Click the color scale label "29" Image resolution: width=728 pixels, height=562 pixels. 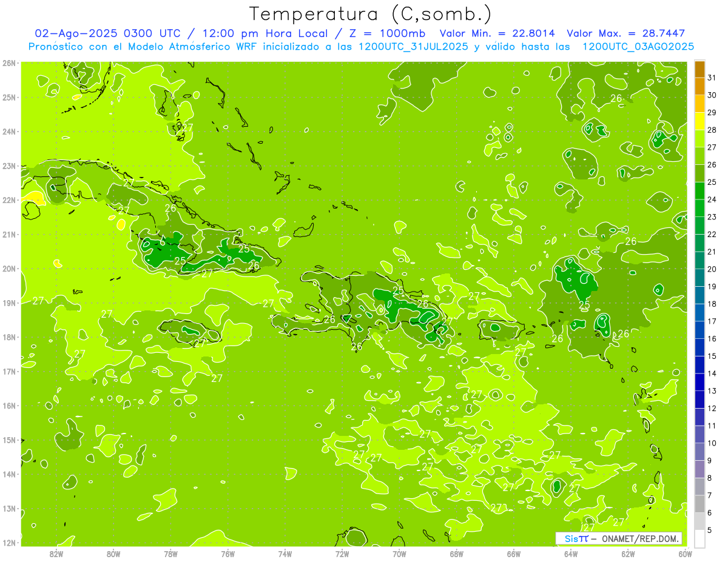point(712,112)
